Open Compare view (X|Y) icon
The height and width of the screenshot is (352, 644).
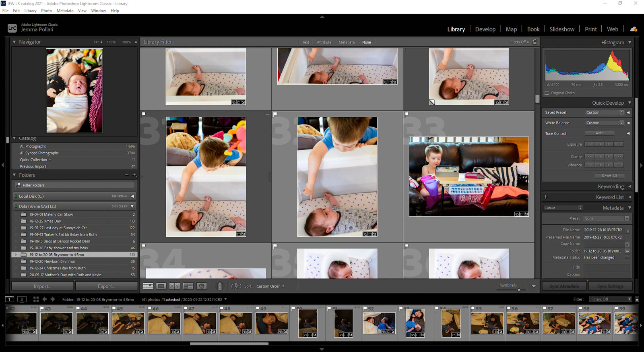pos(174,286)
